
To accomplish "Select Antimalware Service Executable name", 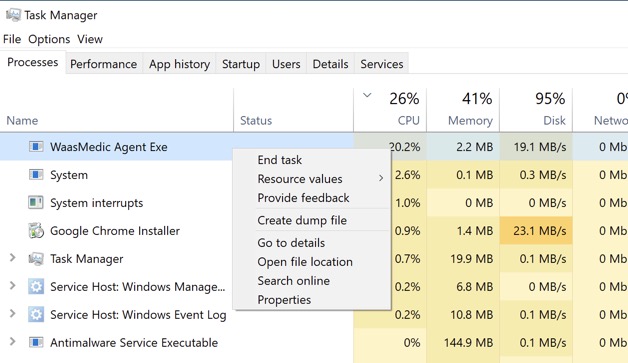I will click(x=134, y=343).
